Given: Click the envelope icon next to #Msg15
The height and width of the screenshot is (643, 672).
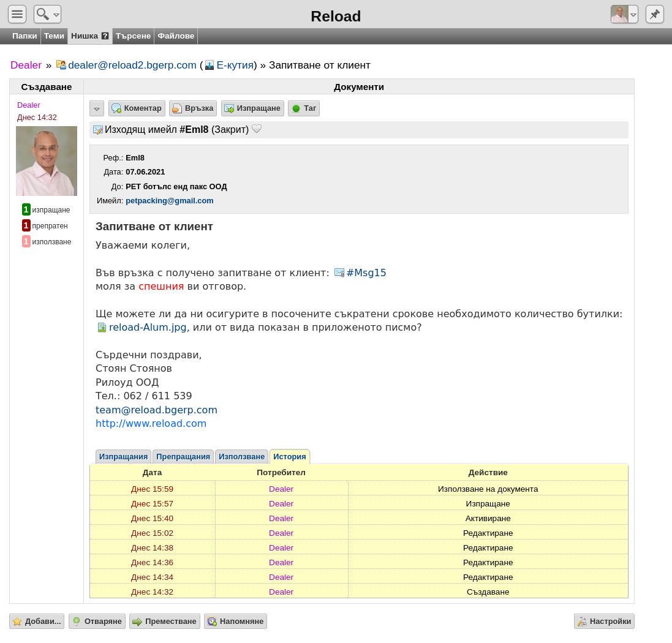Looking at the screenshot, I should point(339,273).
